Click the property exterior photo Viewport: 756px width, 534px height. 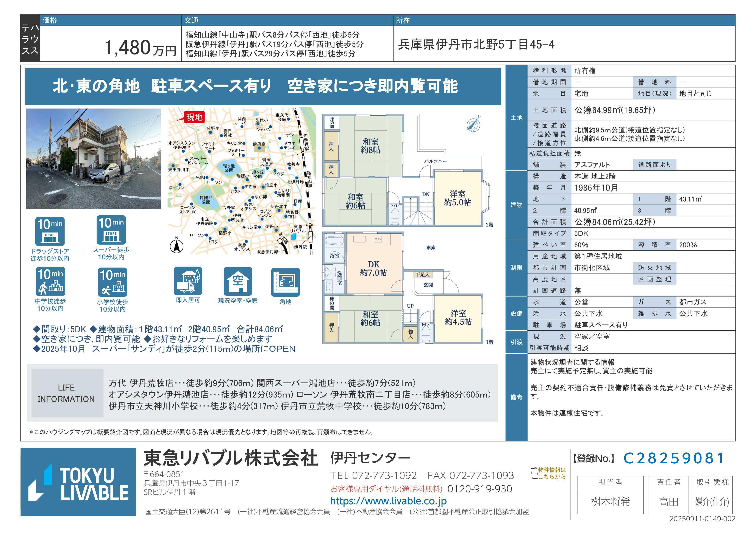(94, 159)
